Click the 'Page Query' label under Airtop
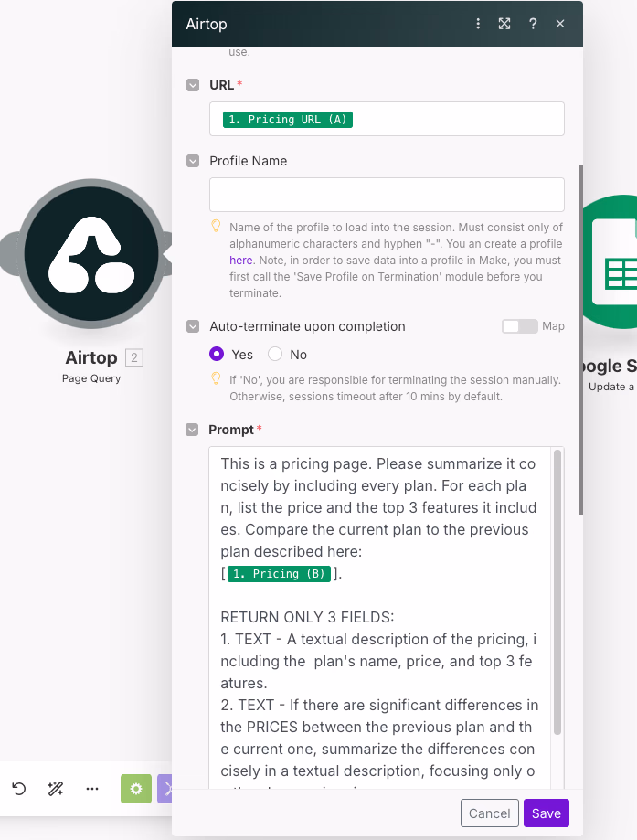The height and width of the screenshot is (840, 637). tap(91, 378)
